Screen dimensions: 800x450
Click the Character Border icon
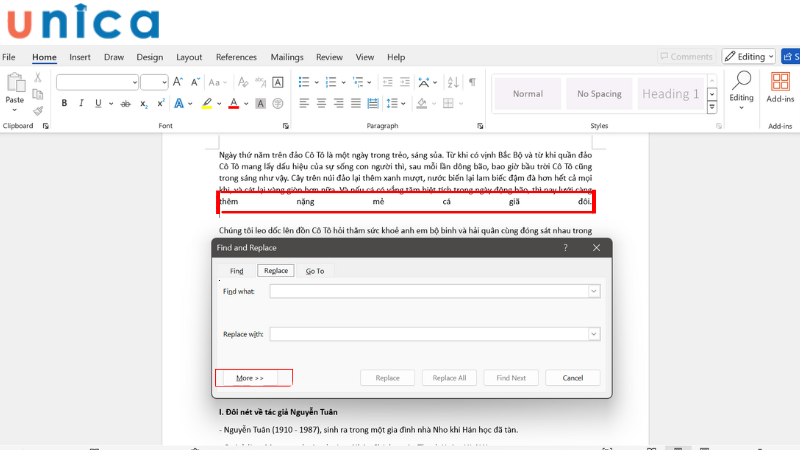(278, 82)
